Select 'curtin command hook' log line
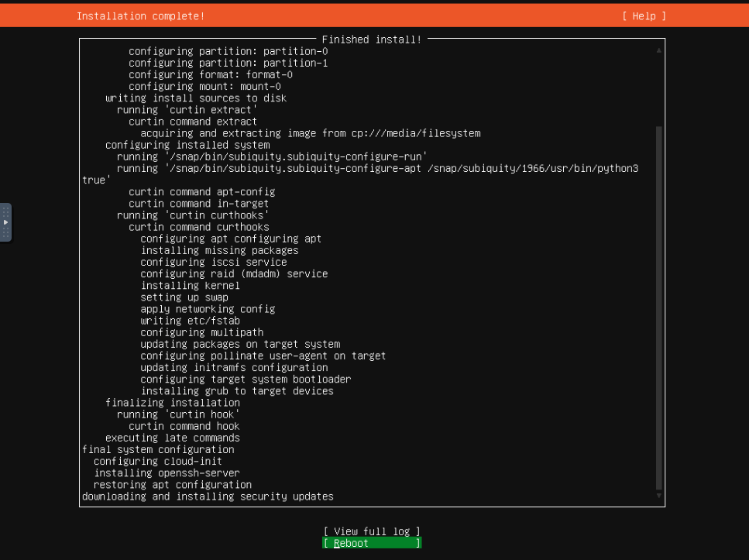 pyautogui.click(x=184, y=426)
